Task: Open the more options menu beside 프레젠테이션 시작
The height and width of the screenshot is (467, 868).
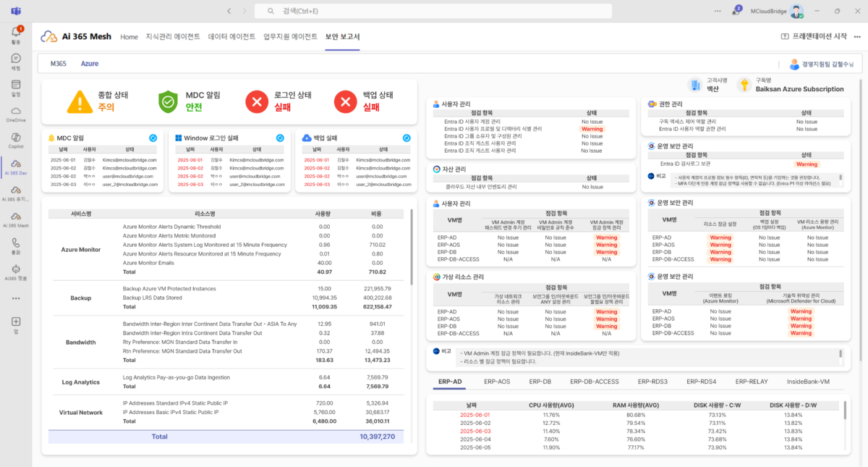Action: (x=856, y=36)
